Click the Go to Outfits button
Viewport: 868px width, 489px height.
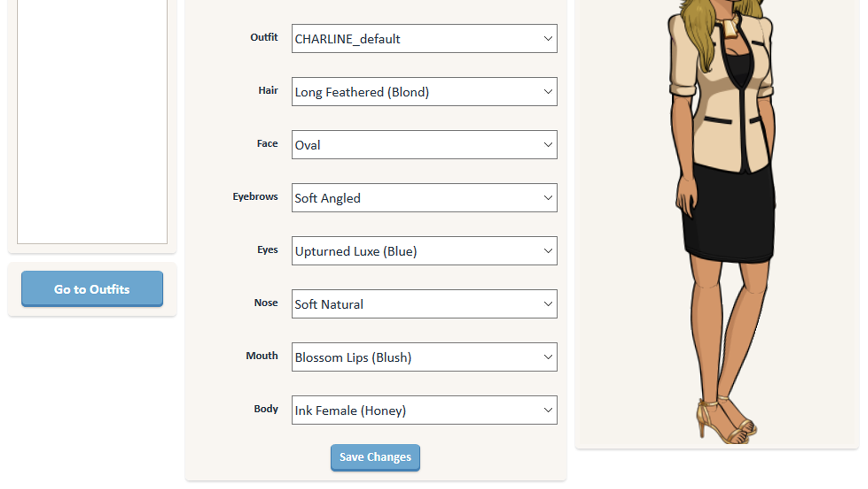92,289
